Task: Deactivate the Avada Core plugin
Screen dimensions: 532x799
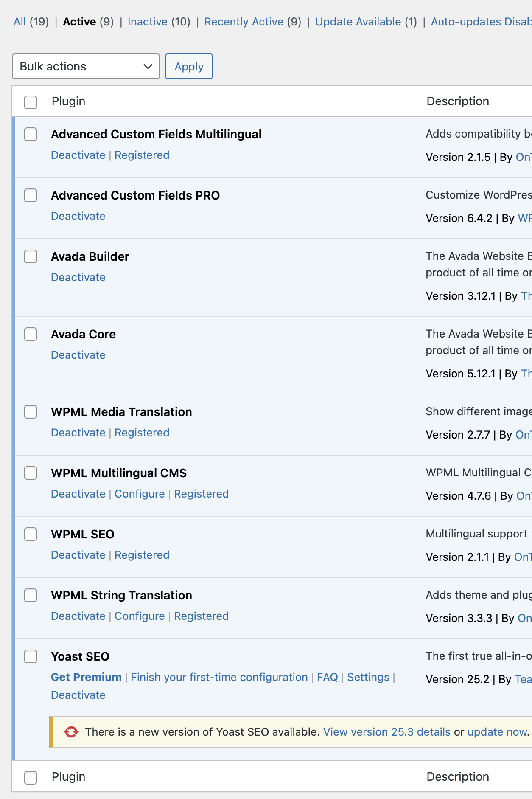Action: point(78,355)
